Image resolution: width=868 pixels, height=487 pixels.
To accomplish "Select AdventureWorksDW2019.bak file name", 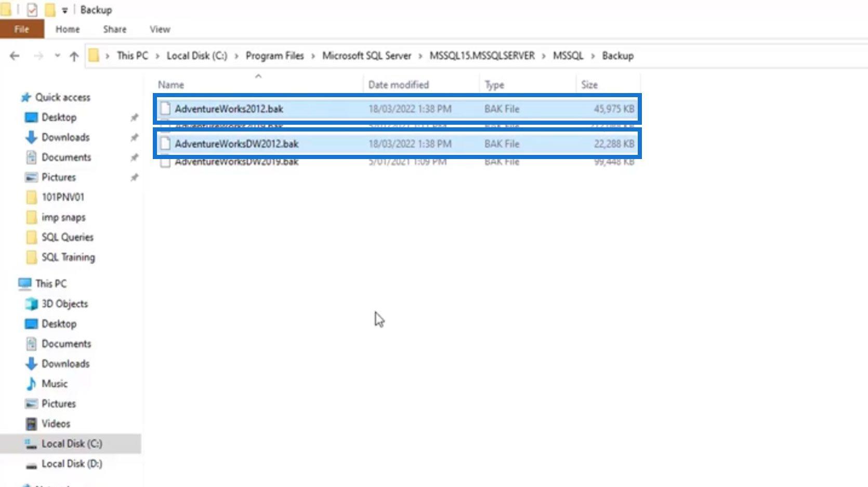I will click(x=236, y=162).
